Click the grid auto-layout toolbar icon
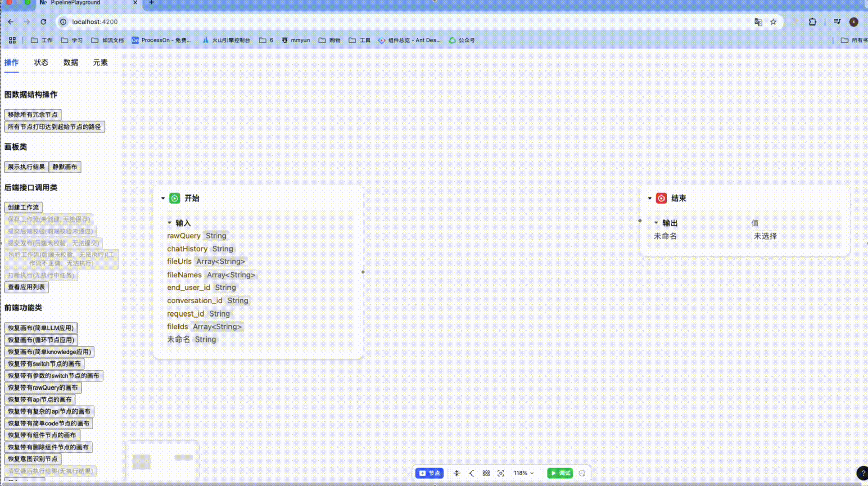Screen dimensions: 868x486 pos(486,473)
